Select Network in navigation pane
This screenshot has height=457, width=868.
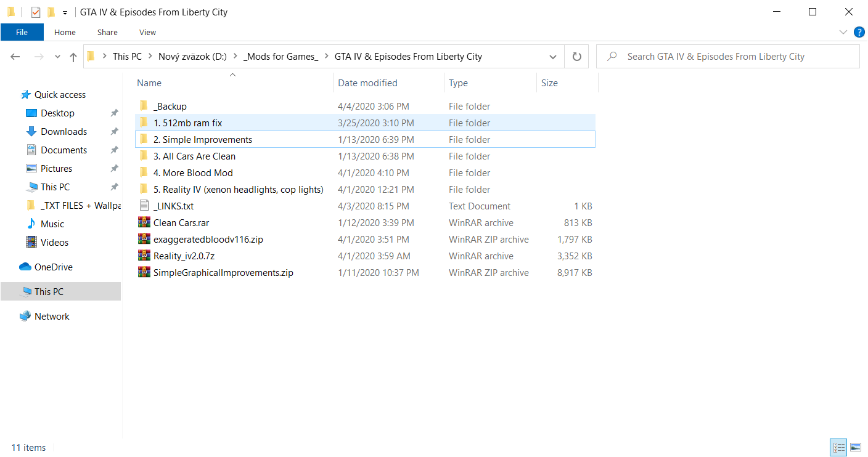(52, 317)
